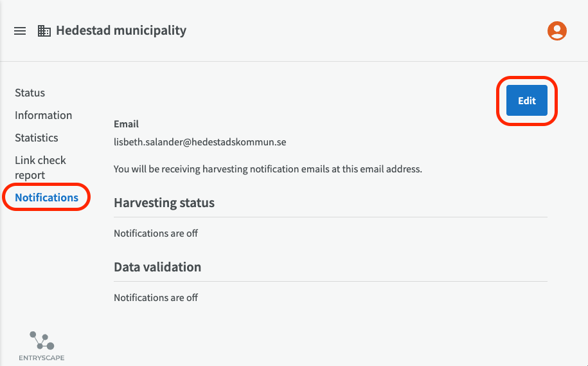Click the Data validation heading

157,267
